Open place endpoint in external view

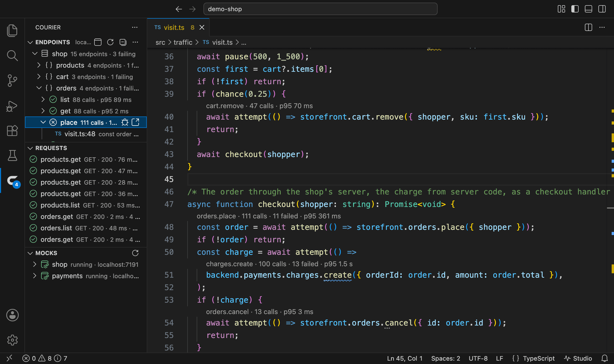coord(136,122)
